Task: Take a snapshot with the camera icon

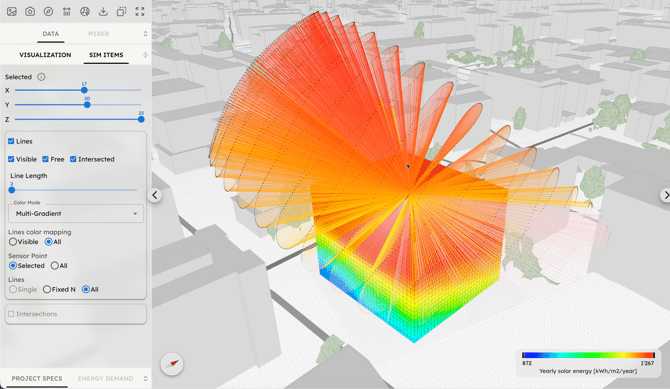Action: 30,12
